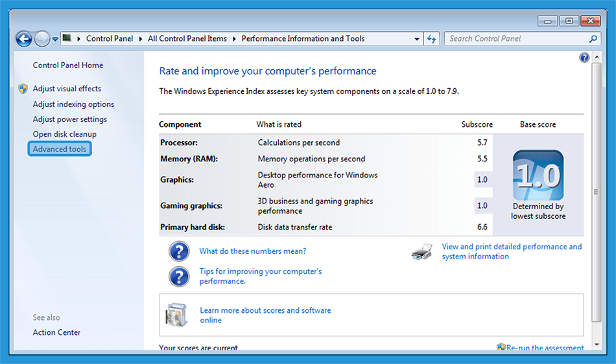
Task: Click the Control Panel icon in address bar
Action: pyautogui.click(x=67, y=38)
